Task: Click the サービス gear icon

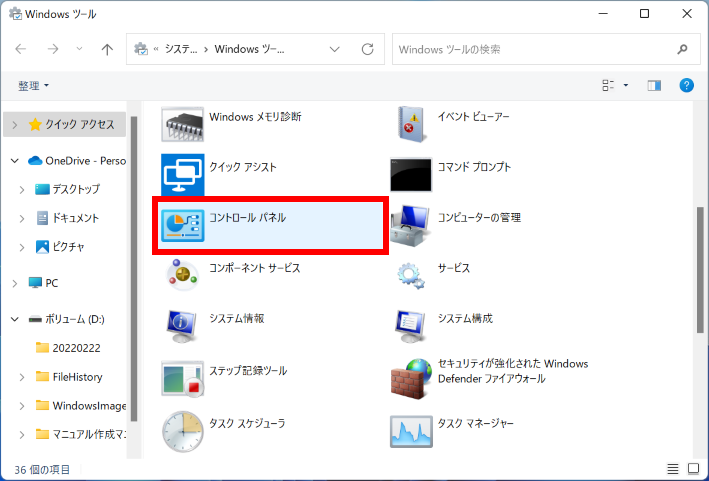Action: [x=411, y=275]
